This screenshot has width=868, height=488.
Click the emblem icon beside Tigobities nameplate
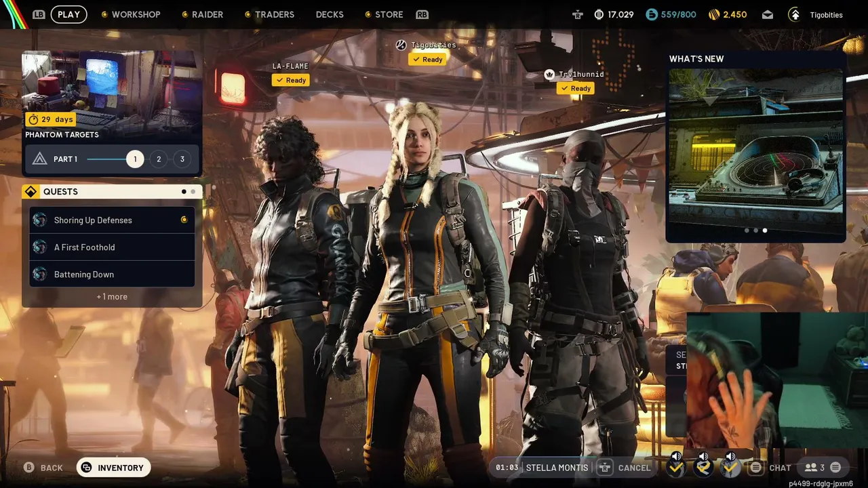coord(401,45)
